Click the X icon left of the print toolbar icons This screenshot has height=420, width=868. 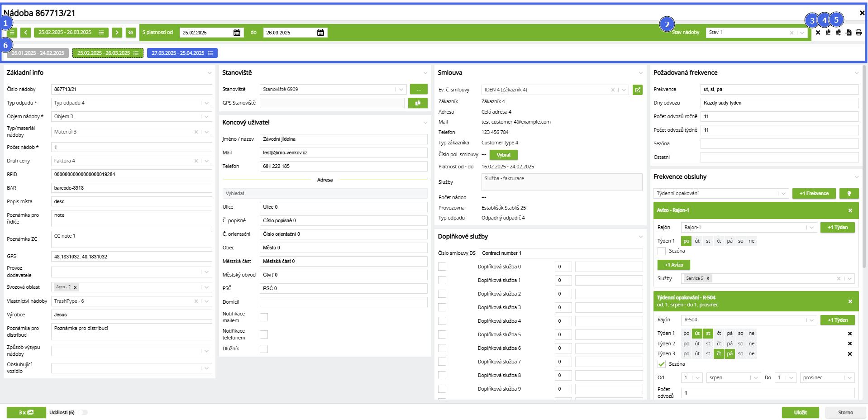point(818,33)
